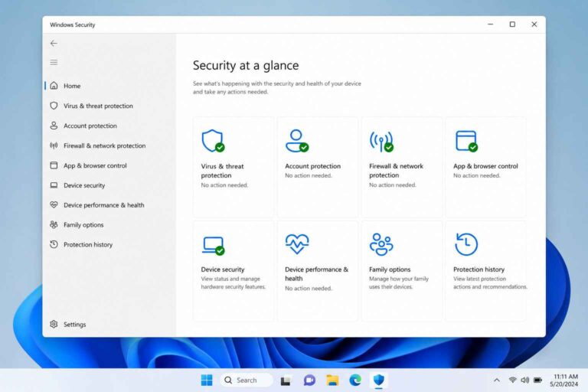Click the antenna icon beside Firewall & network protection

coord(54,145)
